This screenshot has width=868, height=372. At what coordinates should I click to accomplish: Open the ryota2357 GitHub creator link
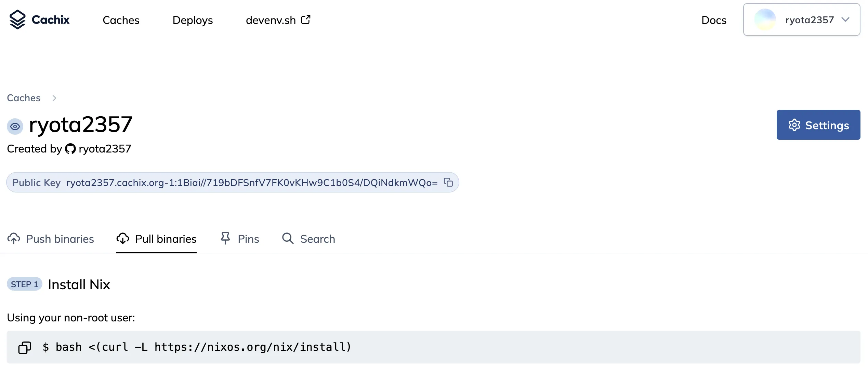point(105,149)
